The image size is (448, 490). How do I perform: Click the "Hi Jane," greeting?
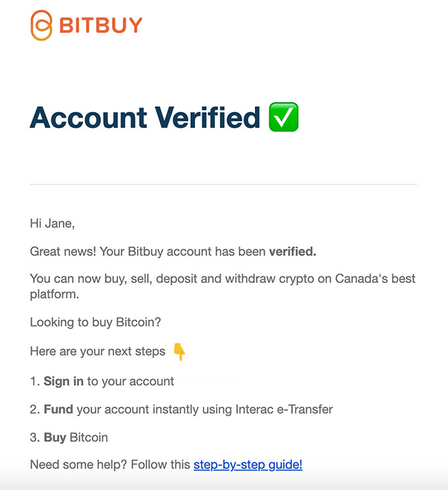[x=52, y=224]
